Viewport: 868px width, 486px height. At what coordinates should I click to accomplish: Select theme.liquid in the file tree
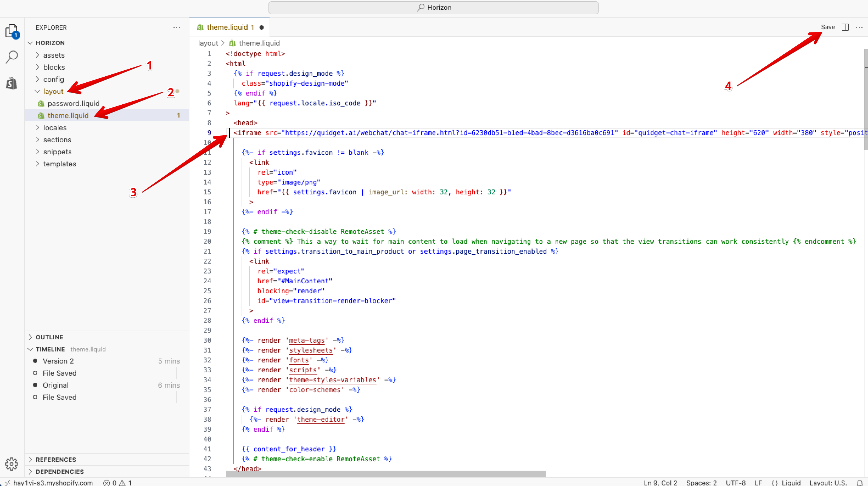(107, 116)
